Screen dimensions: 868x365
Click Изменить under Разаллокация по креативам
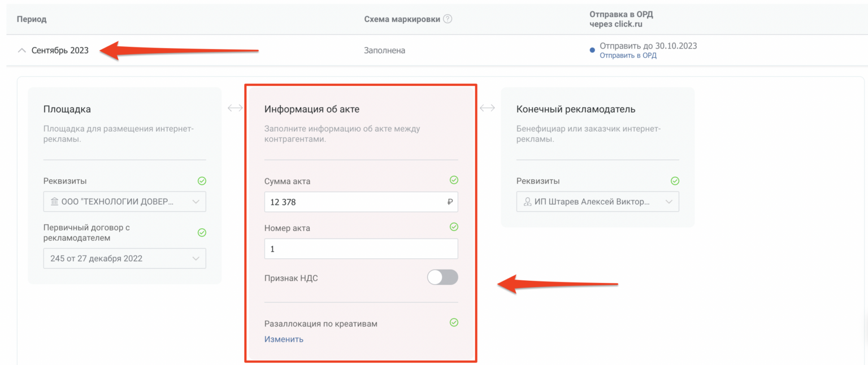click(x=284, y=338)
